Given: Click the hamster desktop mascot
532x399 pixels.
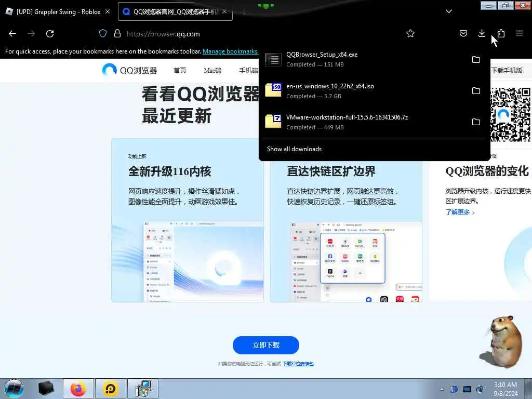Looking at the screenshot, I should [502, 342].
